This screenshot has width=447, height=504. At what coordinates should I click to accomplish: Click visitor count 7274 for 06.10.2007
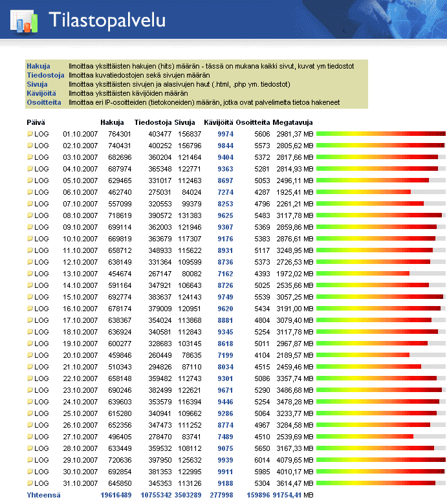[226, 192]
